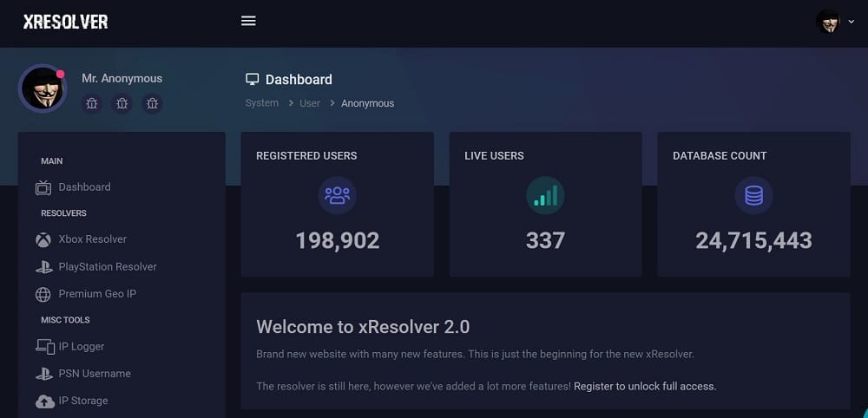The width and height of the screenshot is (868, 418).
Task: Open the Xbox Resolver page
Action: coord(93,239)
